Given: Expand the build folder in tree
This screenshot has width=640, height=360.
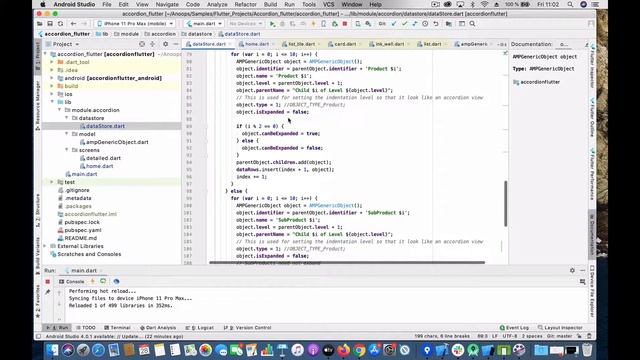Looking at the screenshot, I should (52, 86).
